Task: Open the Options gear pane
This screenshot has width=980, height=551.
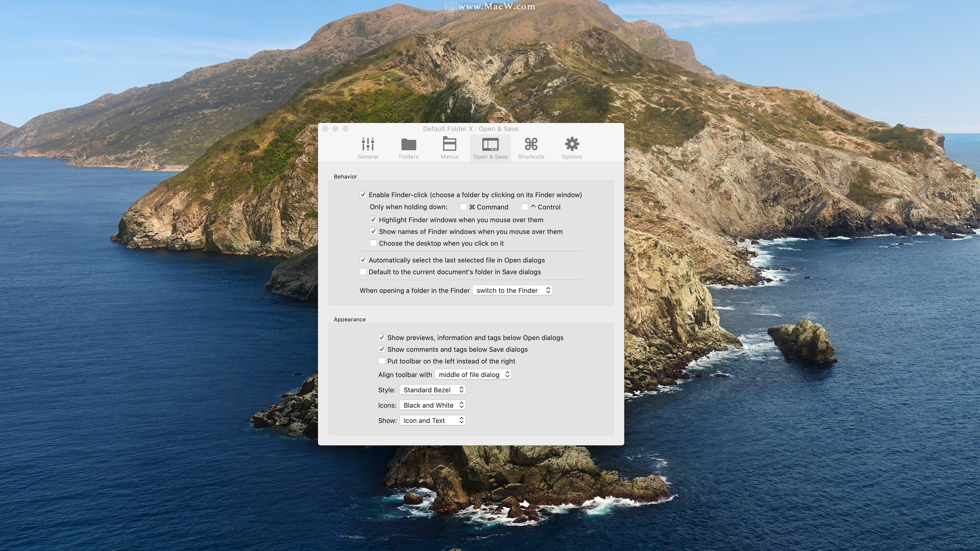Action: (572, 148)
